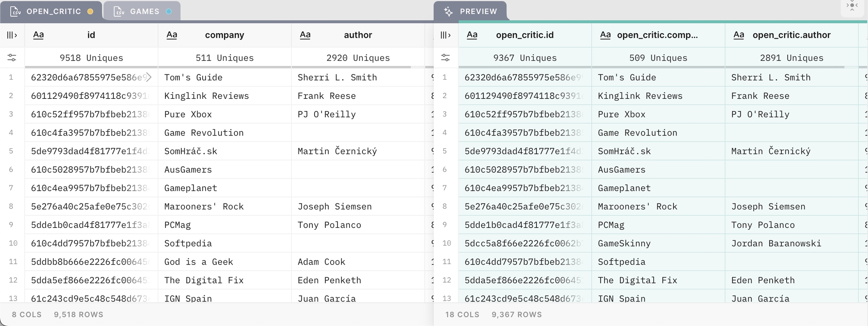Toggle the blue status dot on GAMES tab
Image resolution: width=868 pixels, height=326 pixels.
(169, 11)
